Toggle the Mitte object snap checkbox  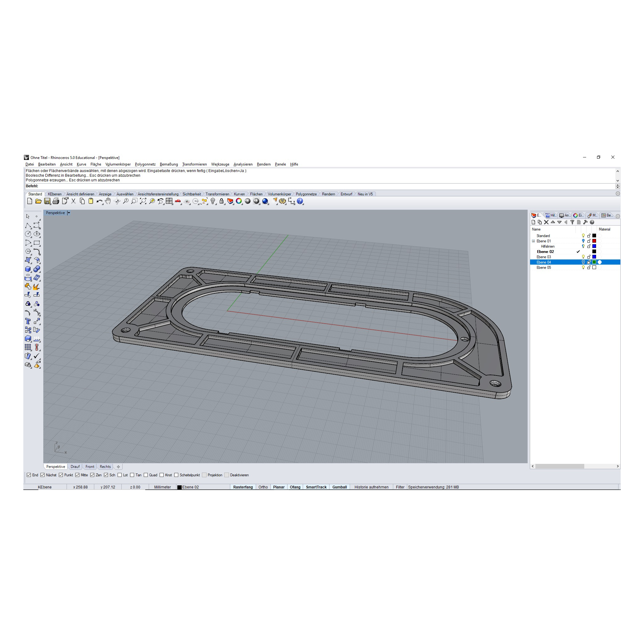[77, 475]
